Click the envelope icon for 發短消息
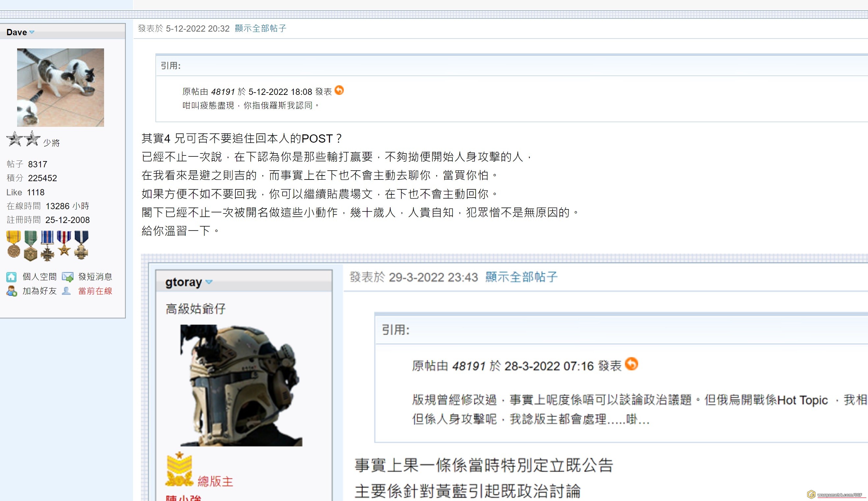This screenshot has width=868, height=501. [x=68, y=277]
